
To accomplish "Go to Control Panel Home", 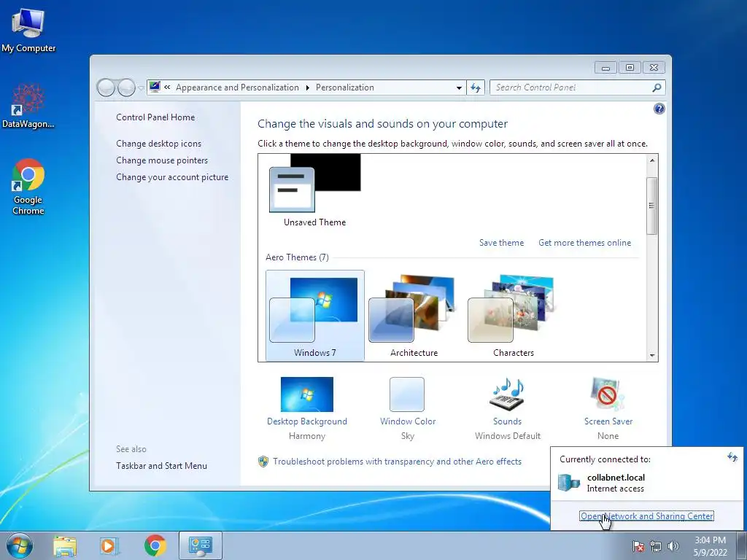I will (155, 117).
